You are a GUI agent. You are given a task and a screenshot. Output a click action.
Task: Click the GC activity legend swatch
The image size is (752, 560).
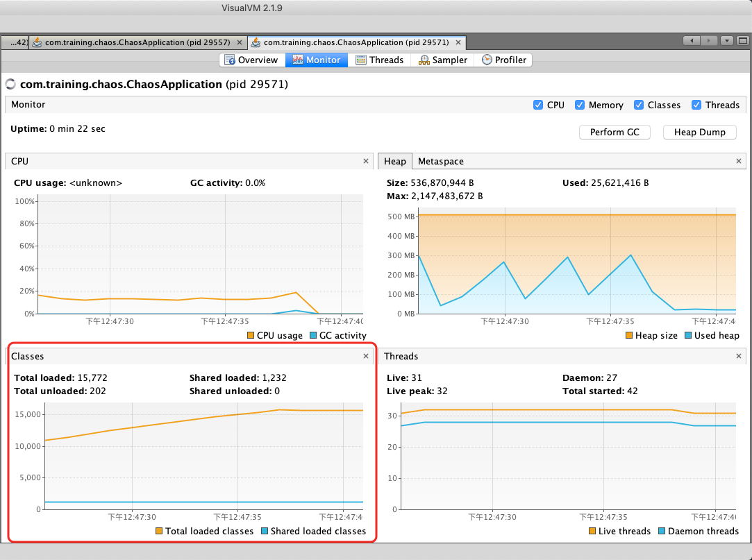[313, 335]
